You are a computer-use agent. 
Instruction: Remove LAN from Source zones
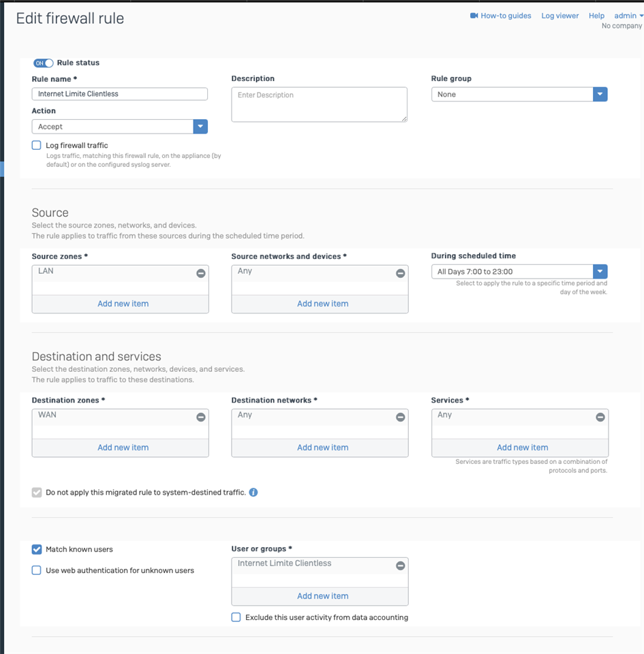[x=200, y=273]
